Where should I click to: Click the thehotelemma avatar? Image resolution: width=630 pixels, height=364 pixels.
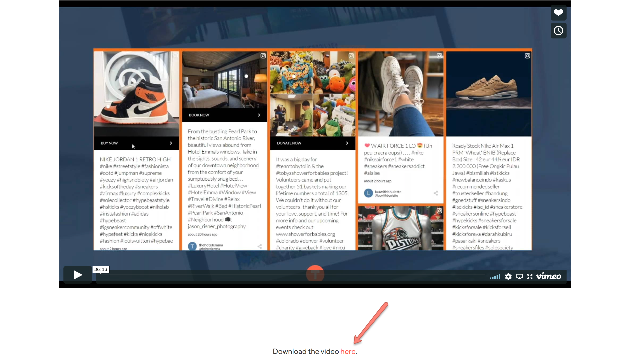pyautogui.click(x=192, y=246)
